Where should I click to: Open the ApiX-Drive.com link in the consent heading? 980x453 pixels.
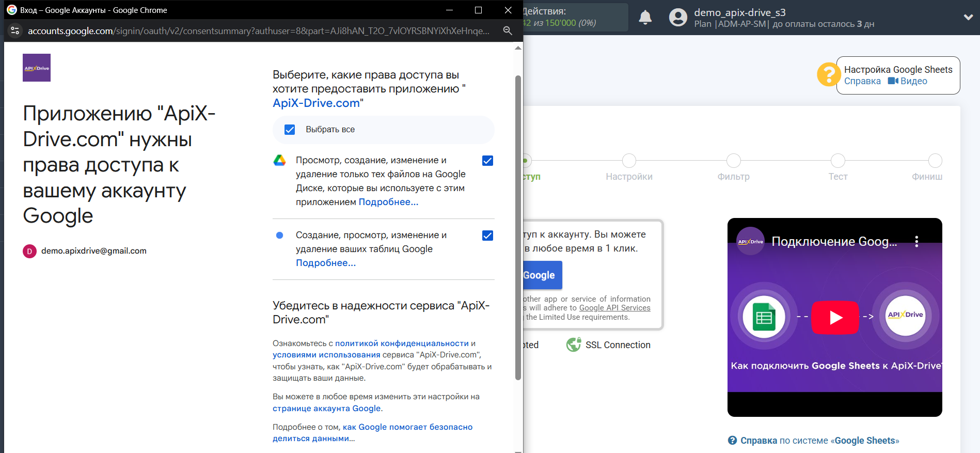click(x=316, y=103)
